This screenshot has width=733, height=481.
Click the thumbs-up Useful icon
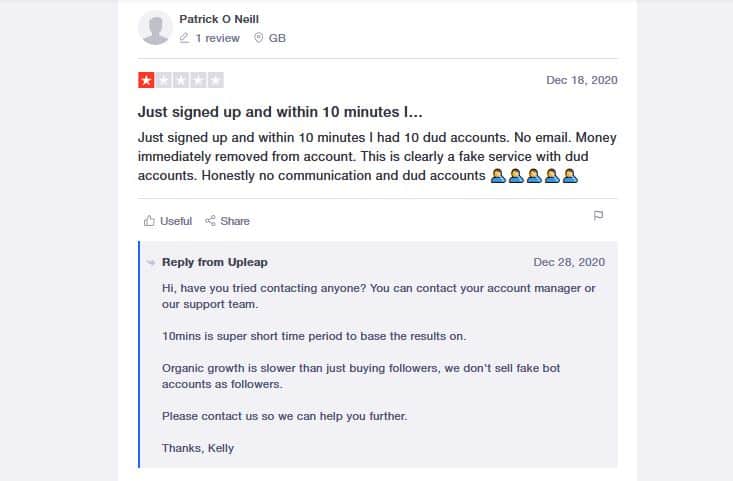pyautogui.click(x=149, y=221)
